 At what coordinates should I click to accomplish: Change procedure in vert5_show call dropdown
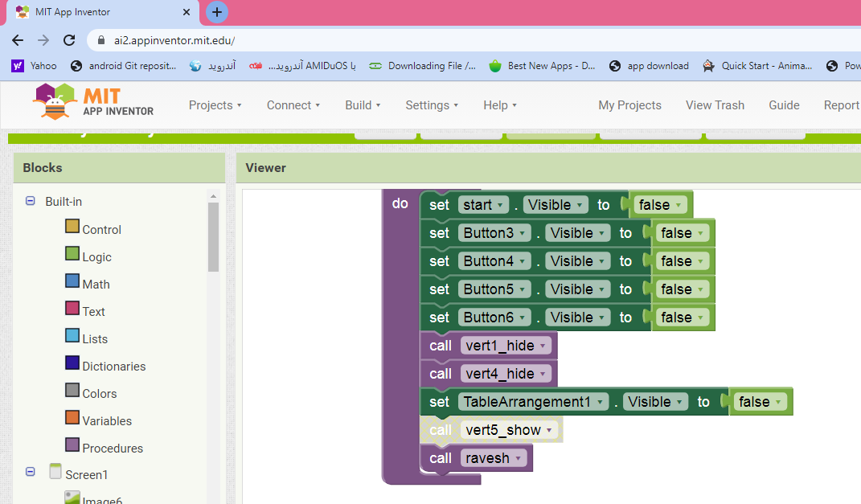550,430
